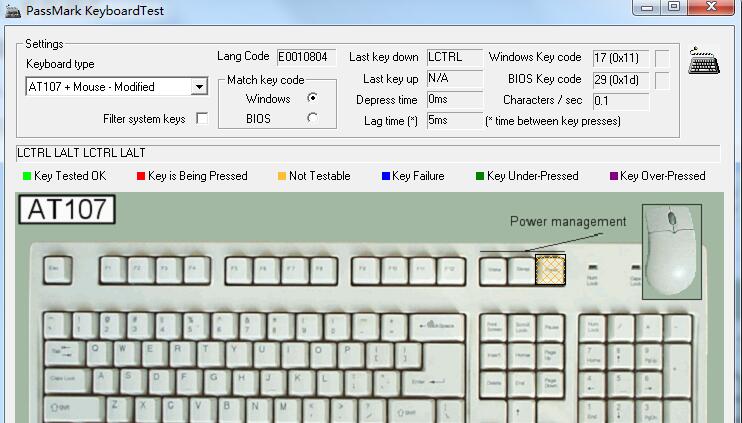Click the Lang Code field showing E0010804
742x423 pixels.
click(x=307, y=57)
